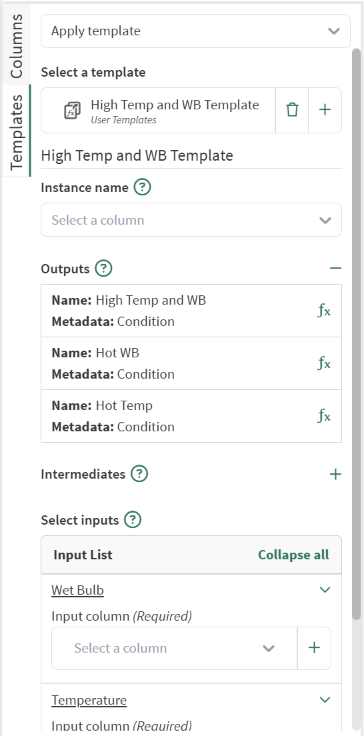Add column for Wet Bulb input

pyautogui.click(x=314, y=648)
